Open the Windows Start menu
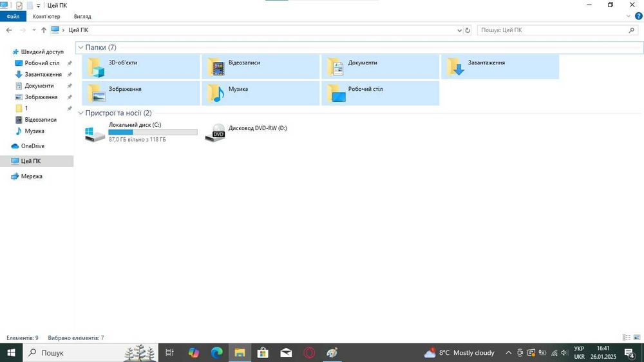Viewport: 644px width, 362px height. point(11,352)
